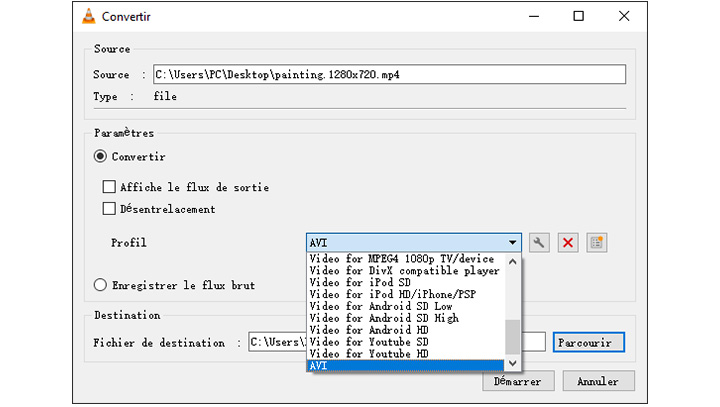Screen dimensions: 720x407
Task: Maximize the Convertir window
Action: tap(579, 16)
